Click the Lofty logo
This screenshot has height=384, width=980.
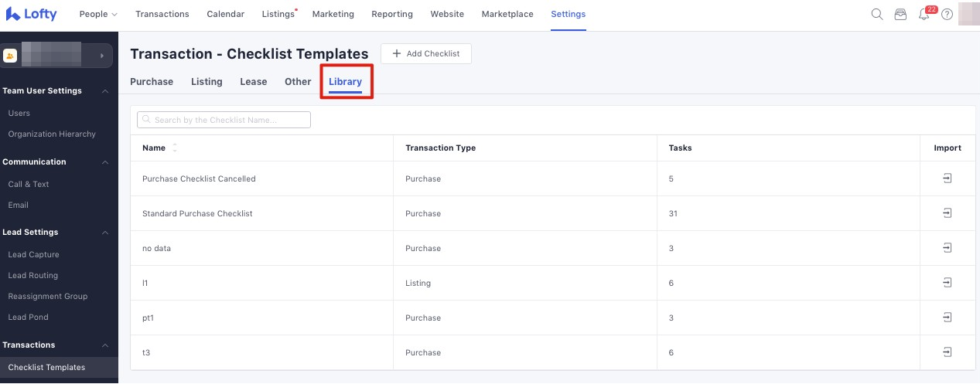tap(32, 14)
